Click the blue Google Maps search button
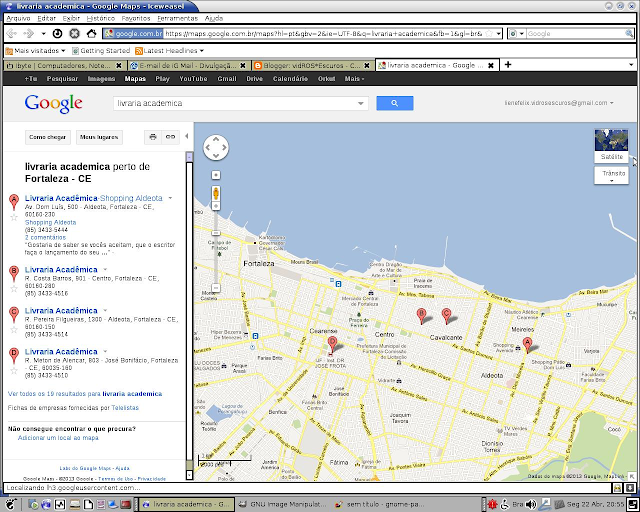 394,103
